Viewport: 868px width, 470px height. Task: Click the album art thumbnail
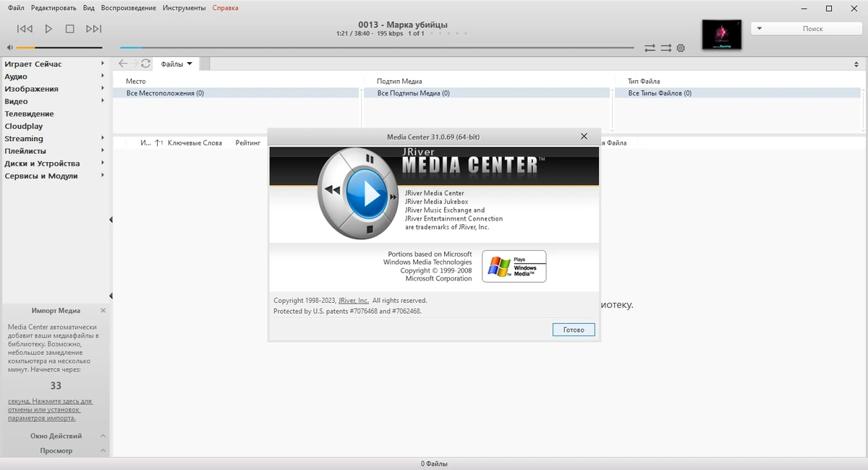click(722, 34)
